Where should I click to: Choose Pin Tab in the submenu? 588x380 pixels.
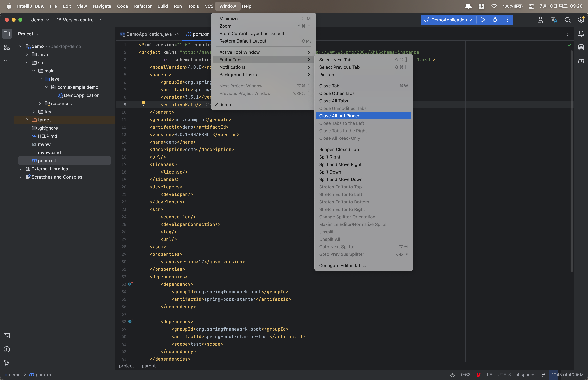tap(326, 75)
